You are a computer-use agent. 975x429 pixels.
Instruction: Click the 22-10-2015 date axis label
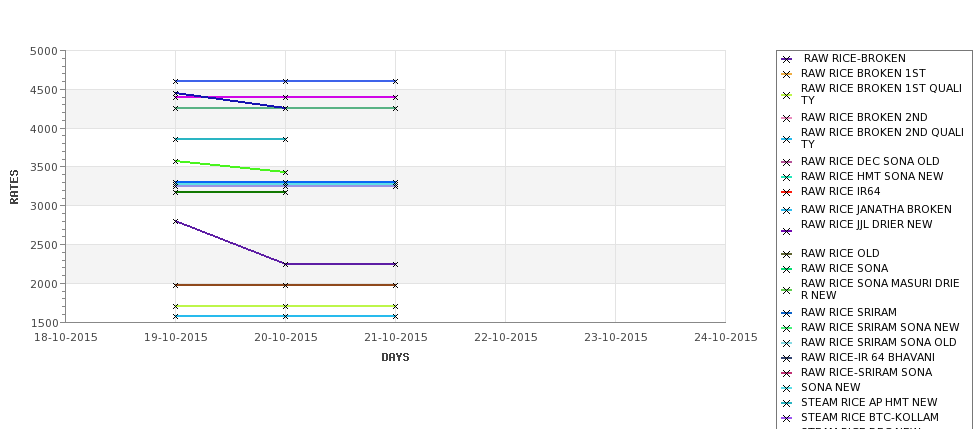coord(505,338)
